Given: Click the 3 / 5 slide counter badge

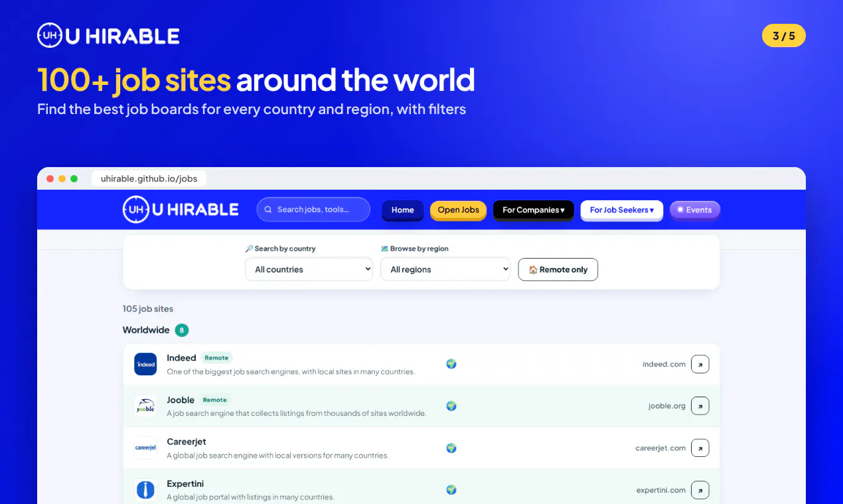Looking at the screenshot, I should pos(784,36).
